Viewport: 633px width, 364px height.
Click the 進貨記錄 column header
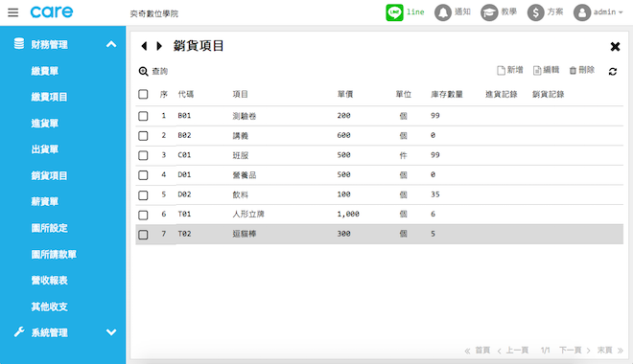501,94
